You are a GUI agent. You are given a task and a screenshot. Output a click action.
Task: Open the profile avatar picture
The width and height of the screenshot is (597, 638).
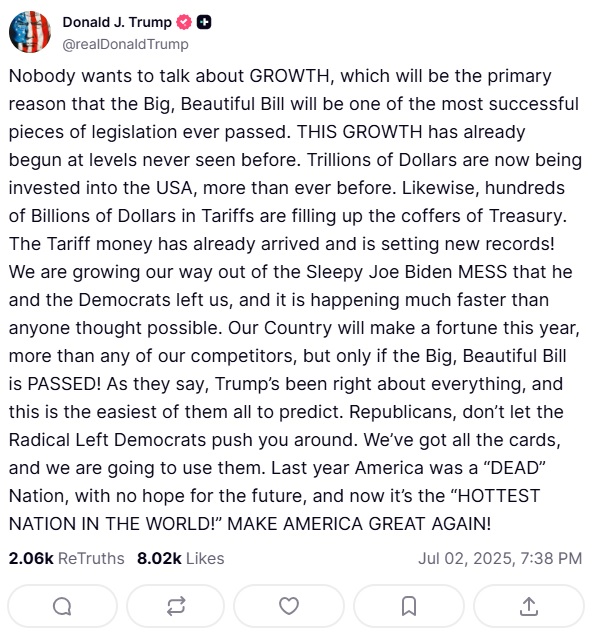[30, 32]
